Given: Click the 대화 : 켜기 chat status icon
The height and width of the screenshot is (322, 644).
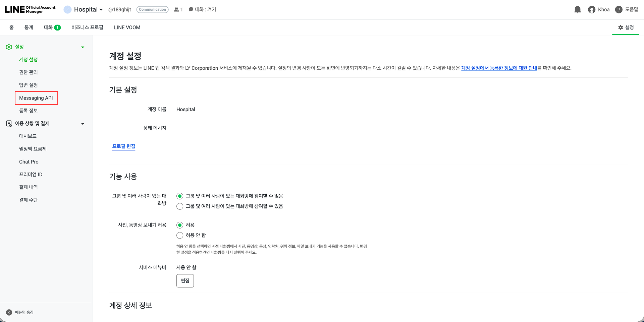Looking at the screenshot, I should [191, 9].
